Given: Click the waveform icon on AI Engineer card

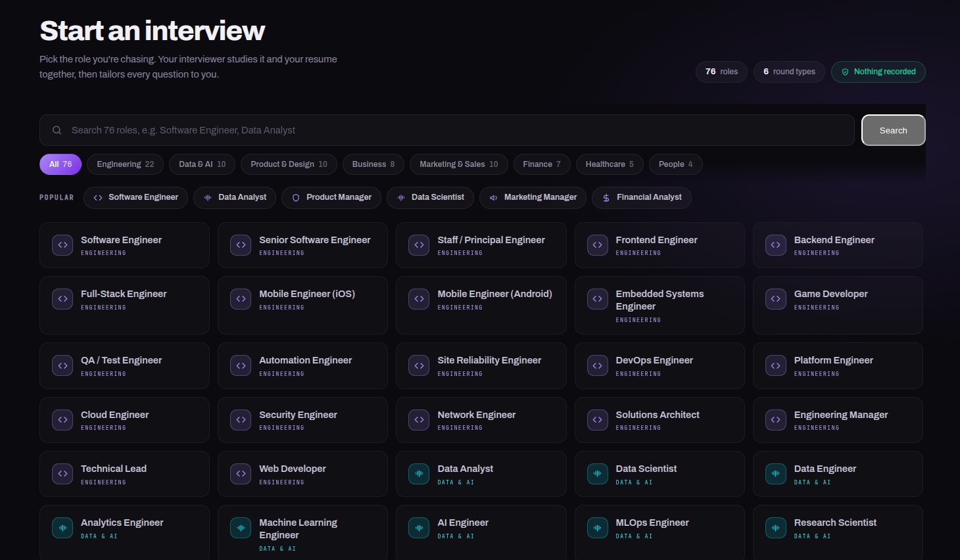Looking at the screenshot, I should point(419,528).
